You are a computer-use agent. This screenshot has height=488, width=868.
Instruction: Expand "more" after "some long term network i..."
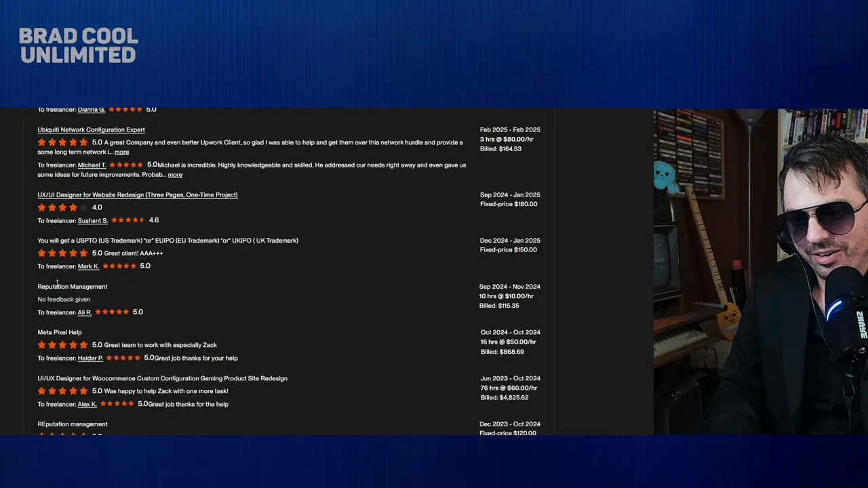(121, 152)
